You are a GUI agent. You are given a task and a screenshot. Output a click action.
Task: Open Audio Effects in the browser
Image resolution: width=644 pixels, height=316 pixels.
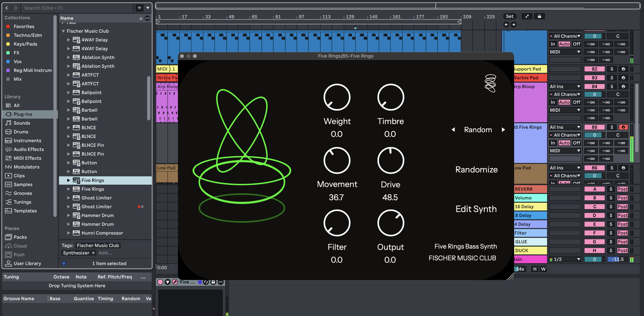click(x=29, y=149)
